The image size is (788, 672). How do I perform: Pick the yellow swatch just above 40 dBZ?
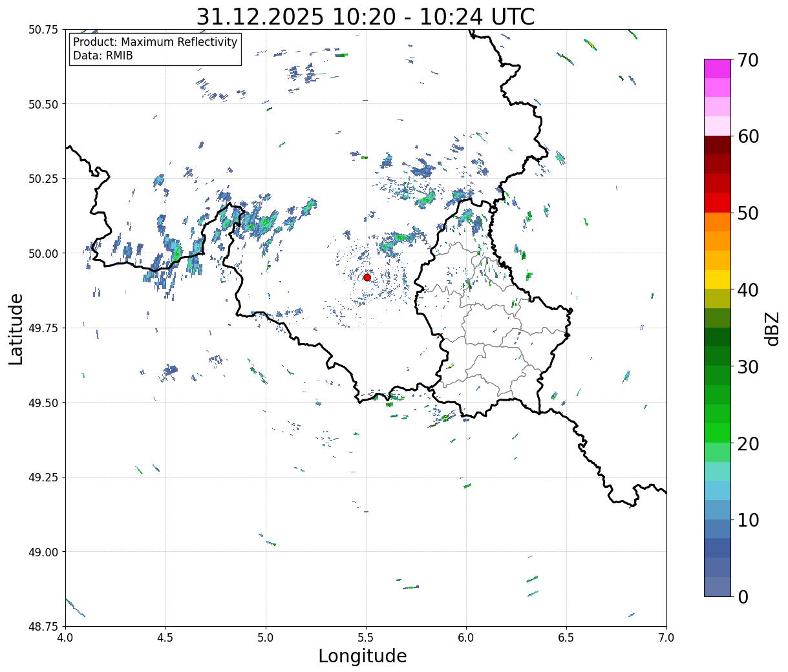717,279
